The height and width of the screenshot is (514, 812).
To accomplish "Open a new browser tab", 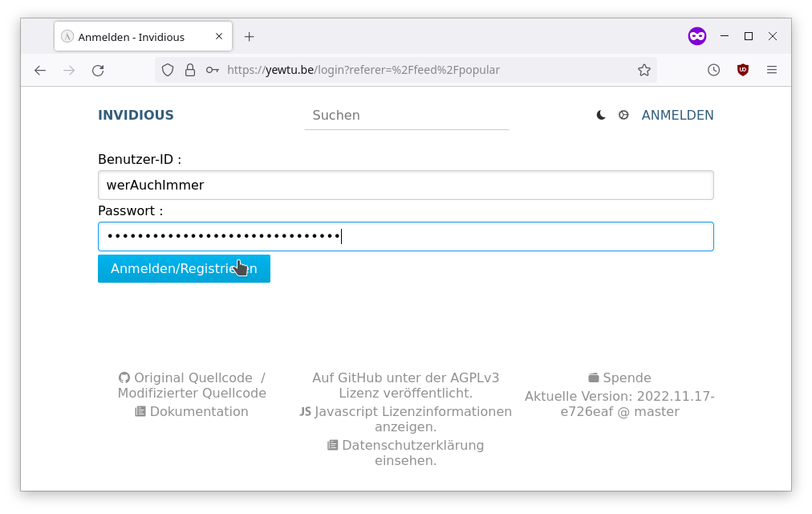I will (250, 37).
